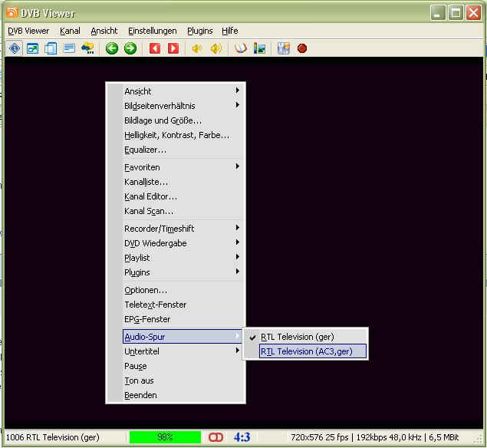Open the teletext window icon in toolbar
The height and width of the screenshot is (448, 487).
[x=69, y=48]
